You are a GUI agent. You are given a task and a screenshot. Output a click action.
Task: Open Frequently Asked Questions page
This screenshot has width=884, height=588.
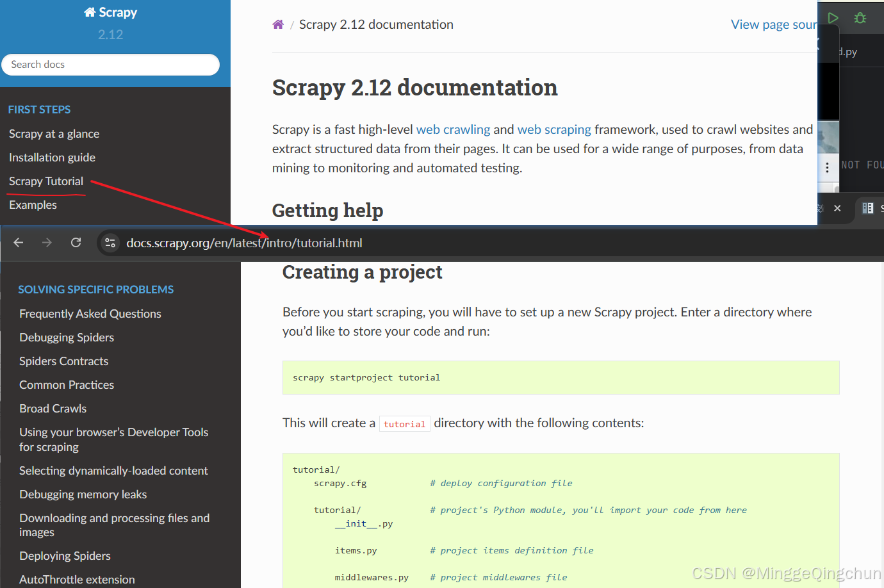pos(90,314)
